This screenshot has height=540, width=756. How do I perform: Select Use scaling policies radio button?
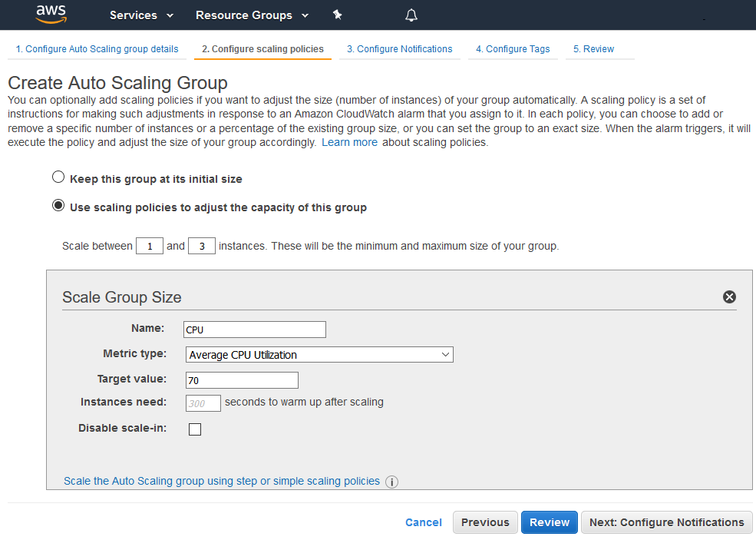click(58, 206)
